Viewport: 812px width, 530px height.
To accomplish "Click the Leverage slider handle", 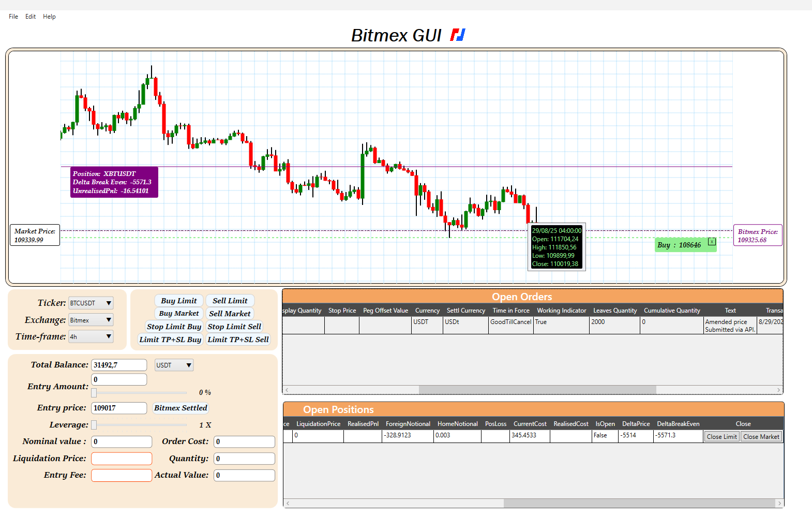I will [94, 425].
